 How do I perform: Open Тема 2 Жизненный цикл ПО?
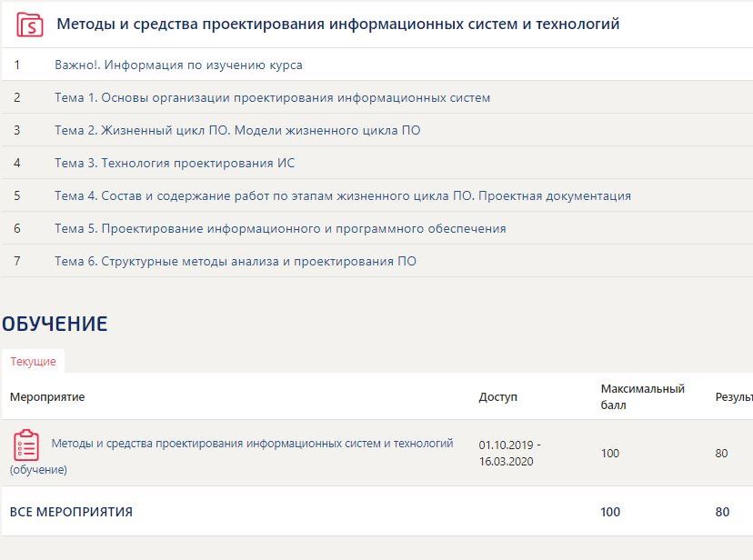tap(237, 131)
